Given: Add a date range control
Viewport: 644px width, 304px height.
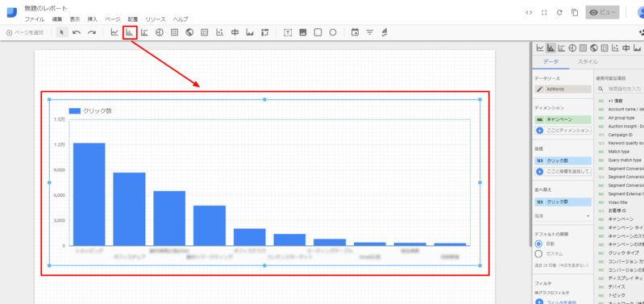Looking at the screenshot, I should pos(355,32).
